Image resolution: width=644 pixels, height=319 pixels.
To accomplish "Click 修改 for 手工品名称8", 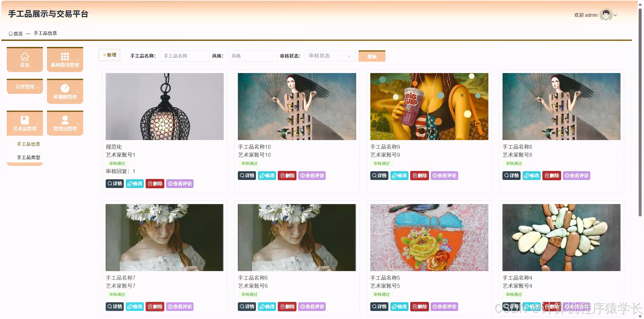I will (x=532, y=176).
